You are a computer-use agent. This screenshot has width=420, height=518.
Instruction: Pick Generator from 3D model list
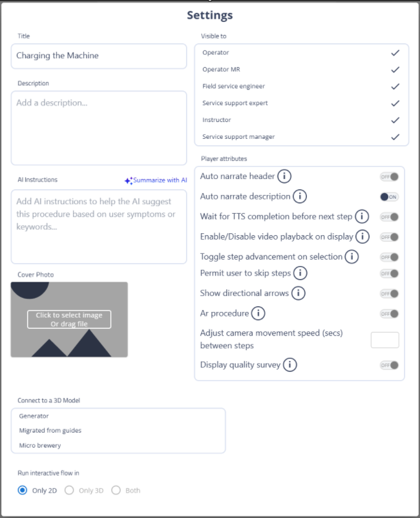(x=34, y=416)
